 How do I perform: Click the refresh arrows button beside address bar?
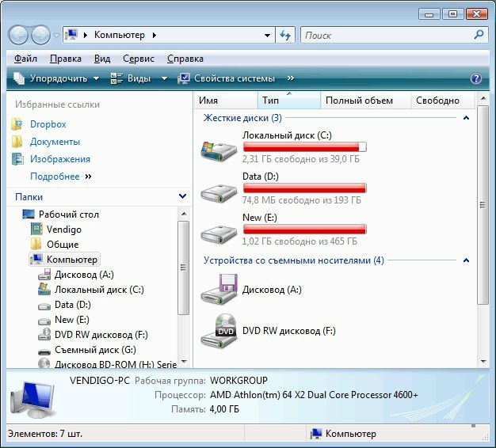click(x=285, y=35)
